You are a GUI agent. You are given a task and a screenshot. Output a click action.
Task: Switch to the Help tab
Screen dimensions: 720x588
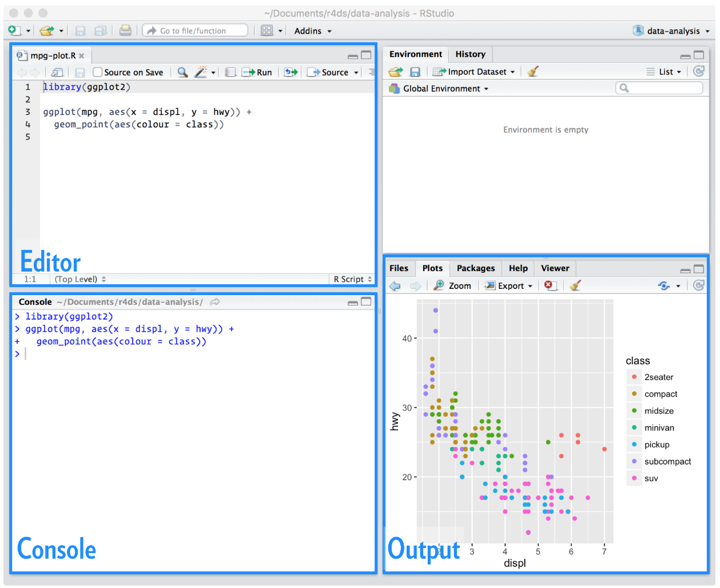(x=518, y=268)
